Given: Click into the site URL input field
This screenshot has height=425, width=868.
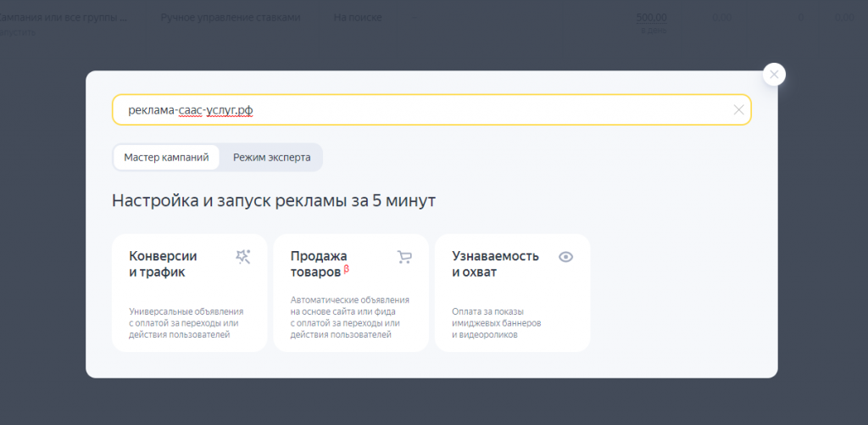Looking at the screenshot, I should tap(431, 109).
